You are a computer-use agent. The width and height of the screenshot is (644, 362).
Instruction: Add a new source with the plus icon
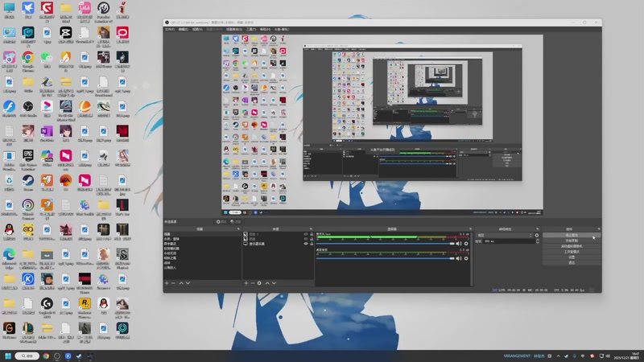click(246, 283)
